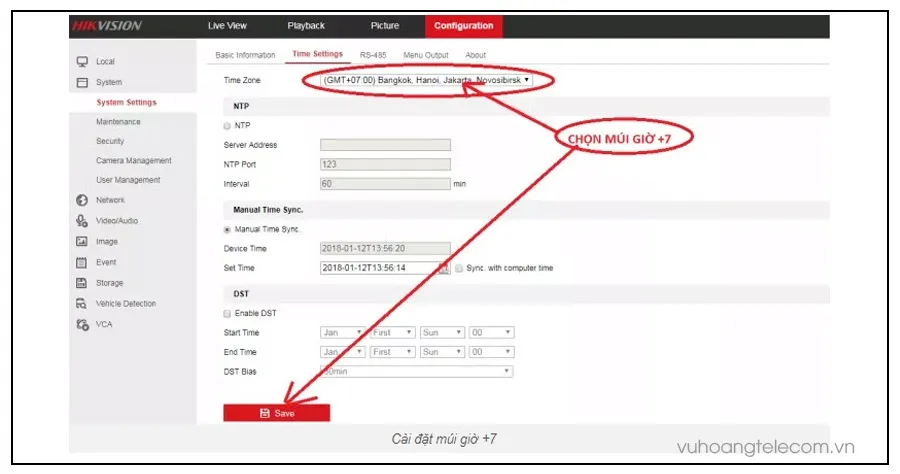900x474 pixels.
Task: Click the VCA icon in sidebar
Action: pos(82,324)
